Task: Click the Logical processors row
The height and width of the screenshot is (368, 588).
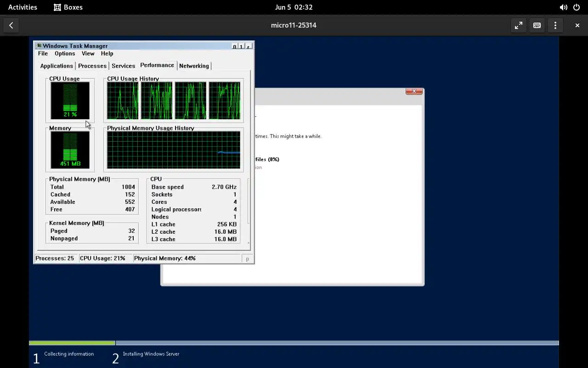Action: (x=194, y=209)
